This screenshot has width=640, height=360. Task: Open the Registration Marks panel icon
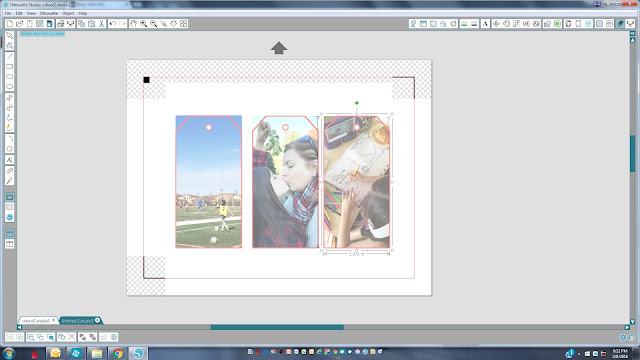[578, 24]
